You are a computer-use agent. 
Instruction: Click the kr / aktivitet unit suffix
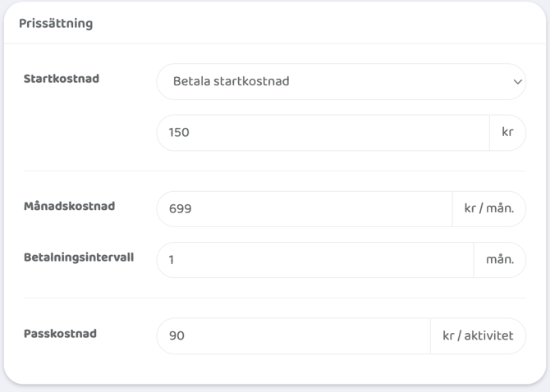pyautogui.click(x=478, y=336)
